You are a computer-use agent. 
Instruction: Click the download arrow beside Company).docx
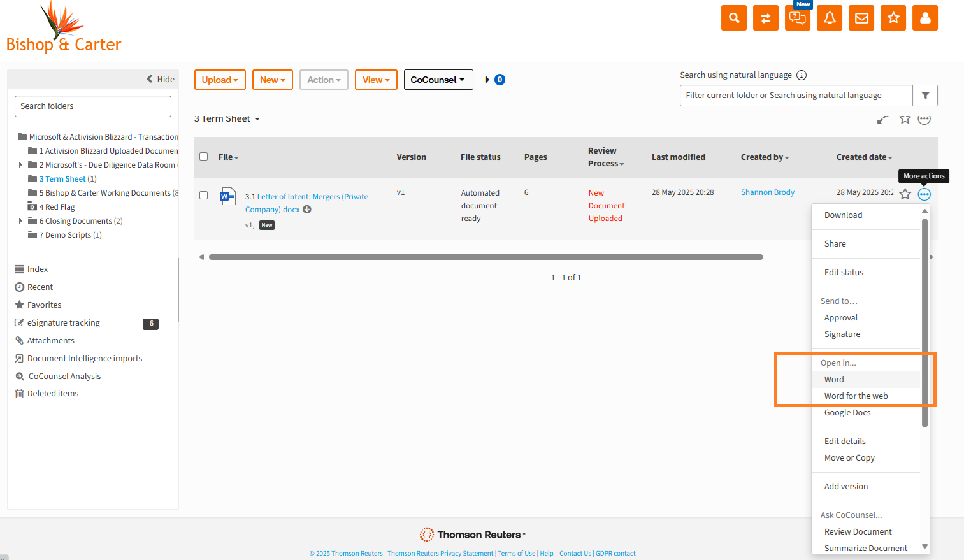(307, 210)
